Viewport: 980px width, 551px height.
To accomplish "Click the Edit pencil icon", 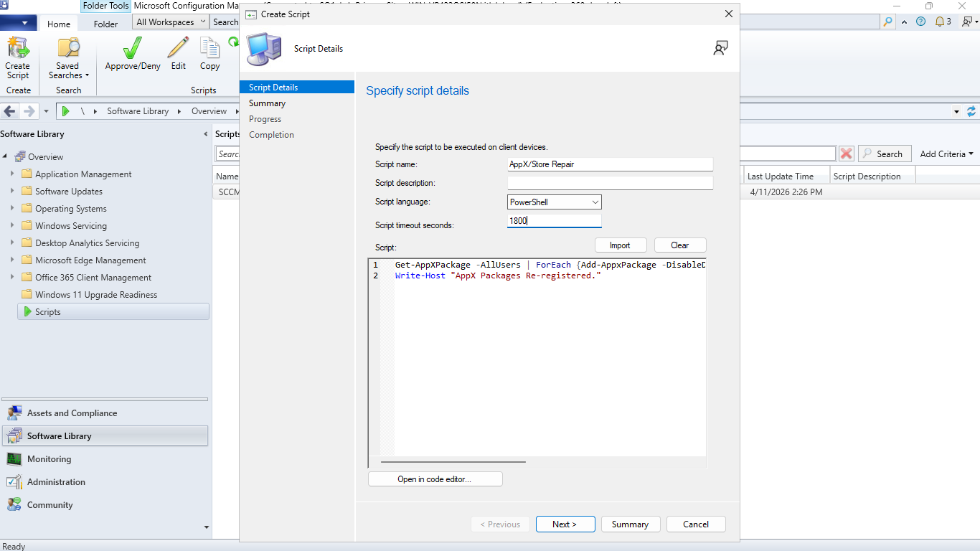I will point(178,47).
